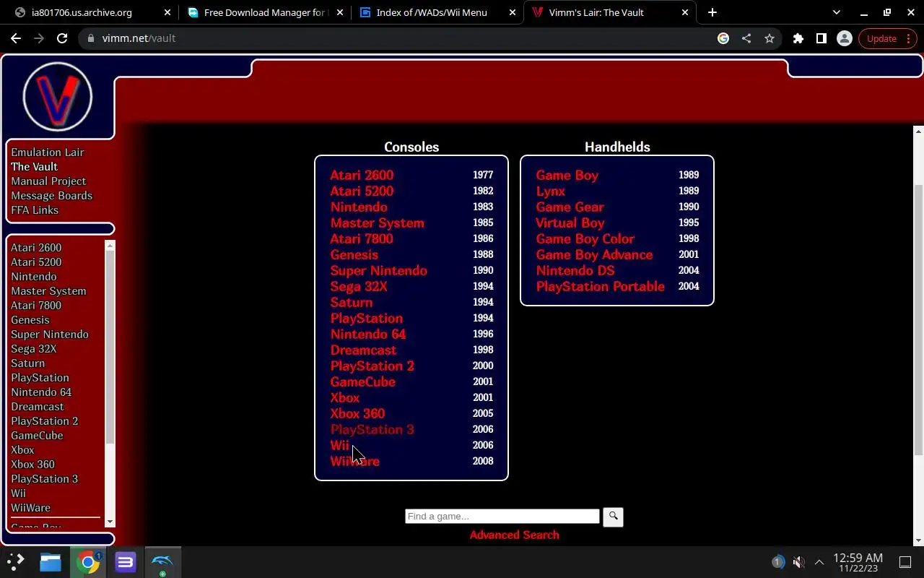Go back with the browser back arrow
This screenshot has height=578, width=924.
pos(16,38)
